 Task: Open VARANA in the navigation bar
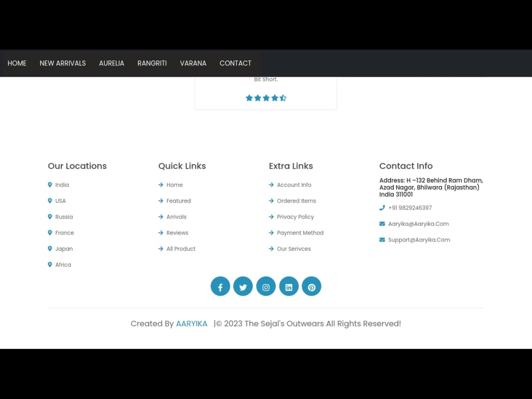(193, 63)
